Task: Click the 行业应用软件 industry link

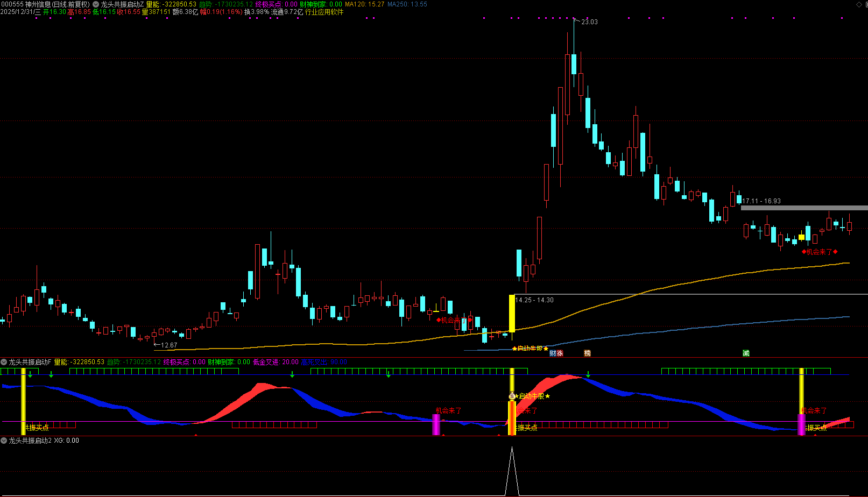Action: [x=324, y=12]
